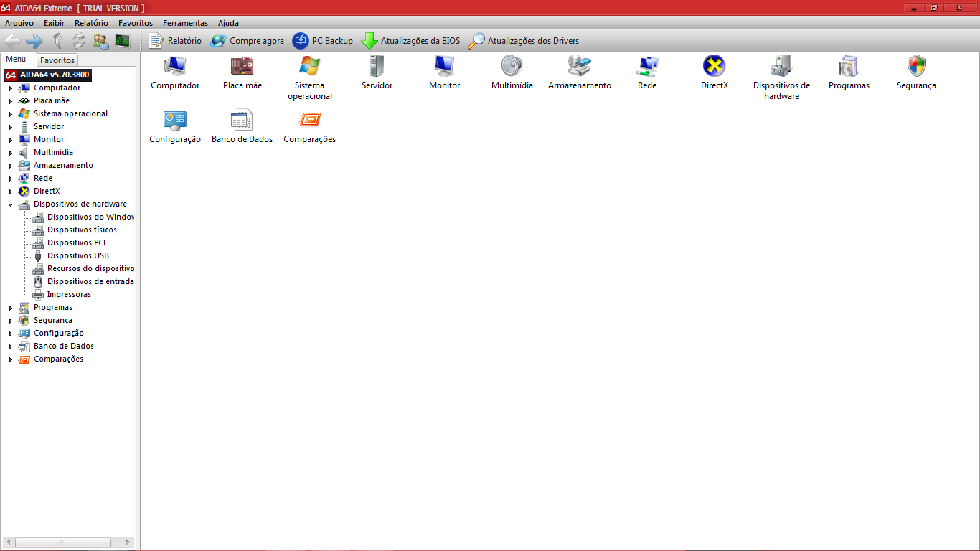Viewport: 980px width, 551px height.
Task: Click the Forward arrow toolbar icon
Action: point(34,41)
